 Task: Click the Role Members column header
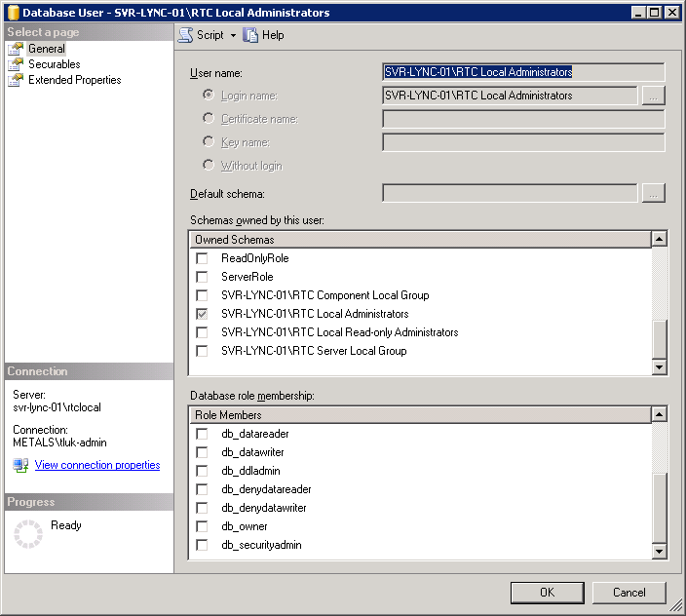click(x=420, y=415)
